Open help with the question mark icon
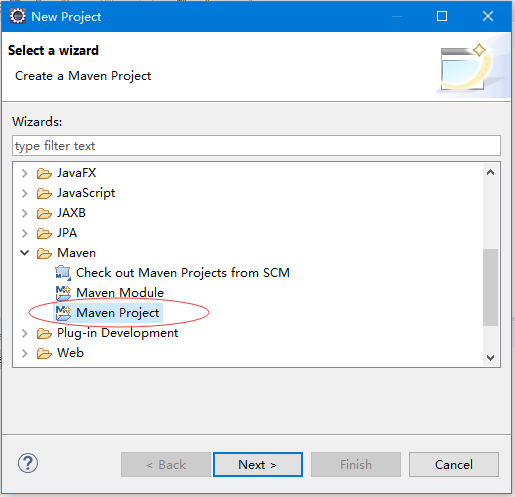The image size is (515, 497). (28, 463)
